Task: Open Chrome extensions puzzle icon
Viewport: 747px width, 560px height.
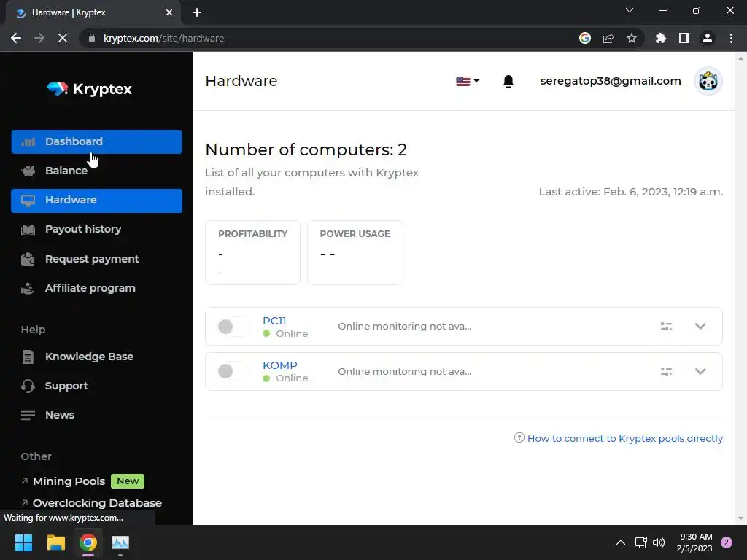Action: click(x=661, y=38)
